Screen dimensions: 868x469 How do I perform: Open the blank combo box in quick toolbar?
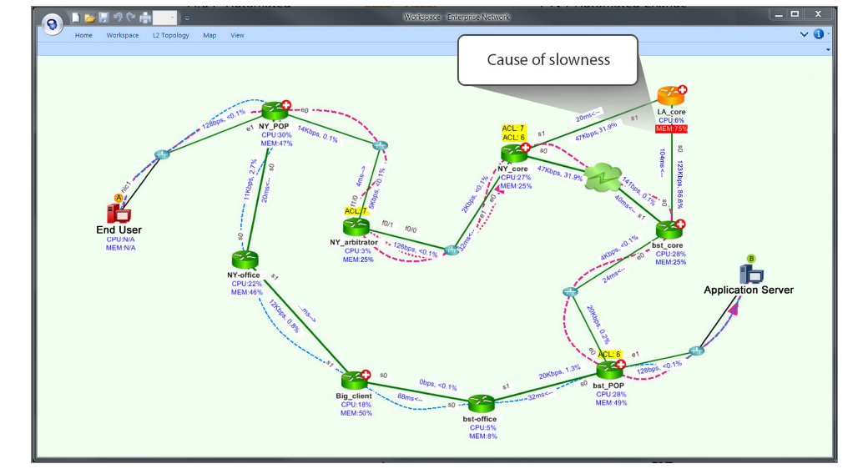(x=165, y=18)
